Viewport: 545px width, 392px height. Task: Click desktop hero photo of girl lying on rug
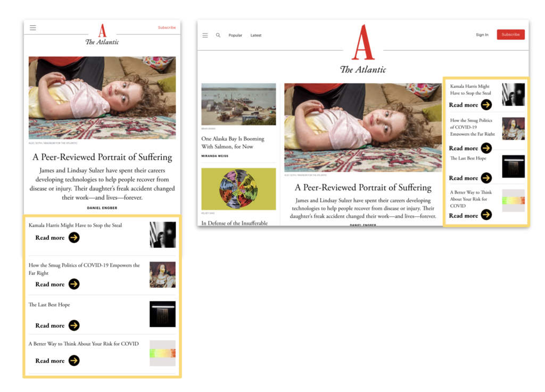363,128
